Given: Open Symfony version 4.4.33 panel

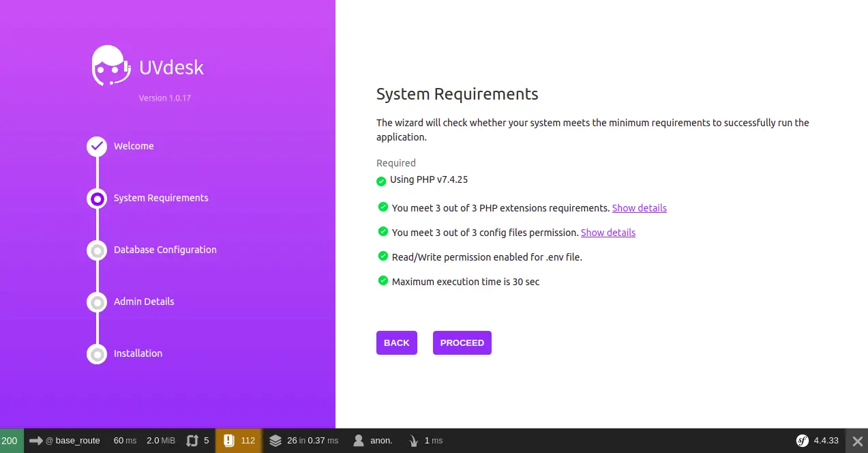Looking at the screenshot, I should click(x=818, y=441).
